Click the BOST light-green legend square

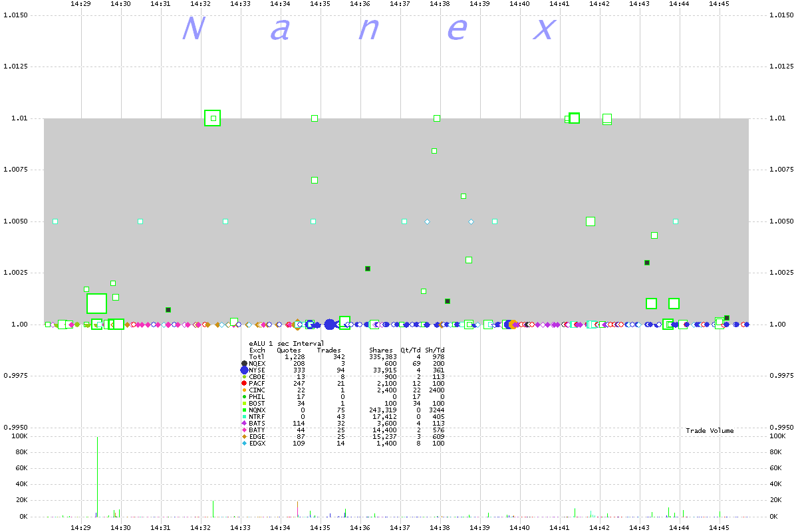coord(244,403)
